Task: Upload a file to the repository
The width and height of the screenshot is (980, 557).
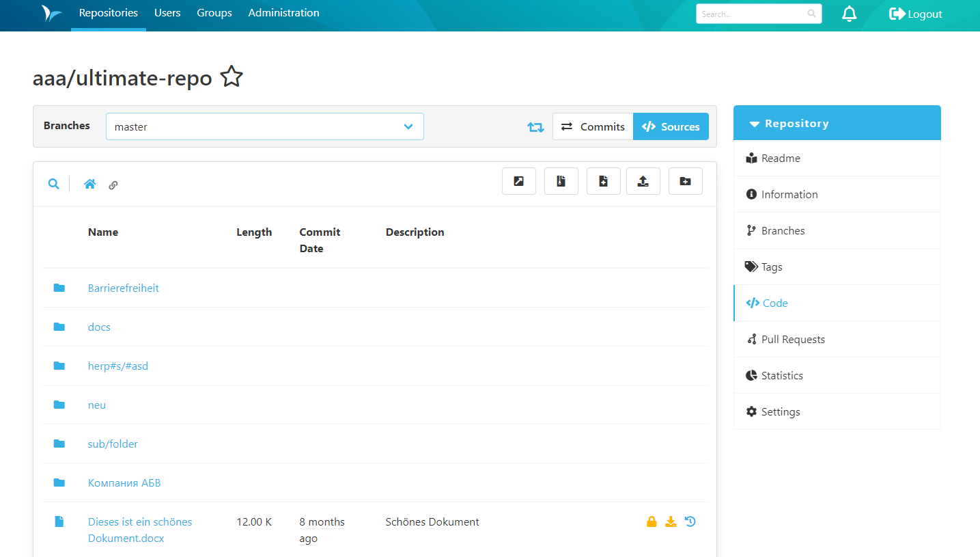Action: click(643, 180)
